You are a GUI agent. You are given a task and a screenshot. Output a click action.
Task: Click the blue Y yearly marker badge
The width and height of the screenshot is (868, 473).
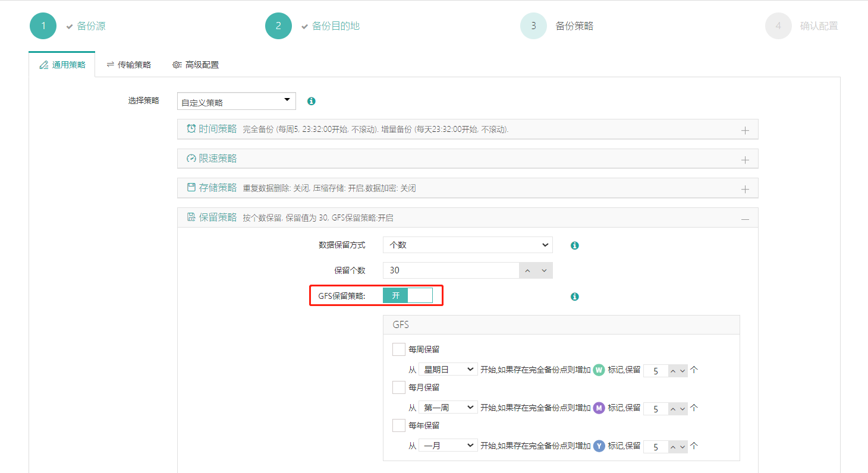(599, 446)
